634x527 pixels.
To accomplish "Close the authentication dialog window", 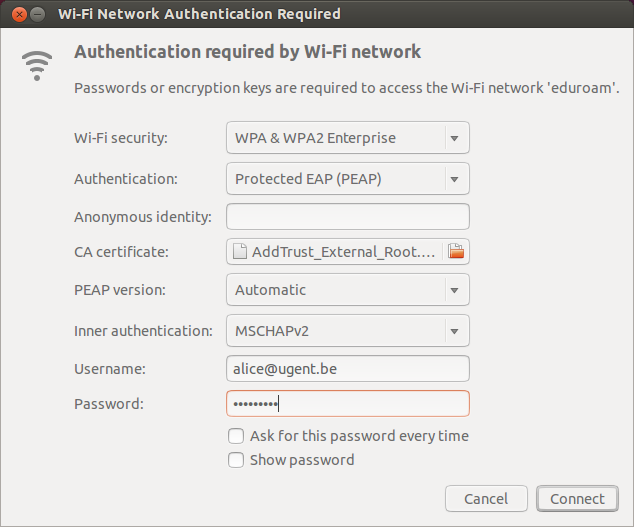I will tap(17, 14).
